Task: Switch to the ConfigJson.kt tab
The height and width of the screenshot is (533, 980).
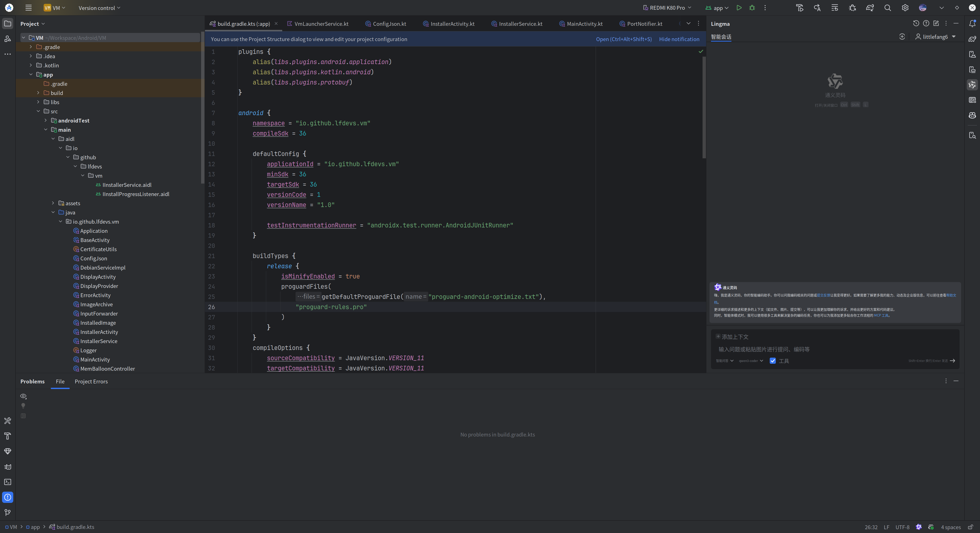Action: (x=386, y=23)
